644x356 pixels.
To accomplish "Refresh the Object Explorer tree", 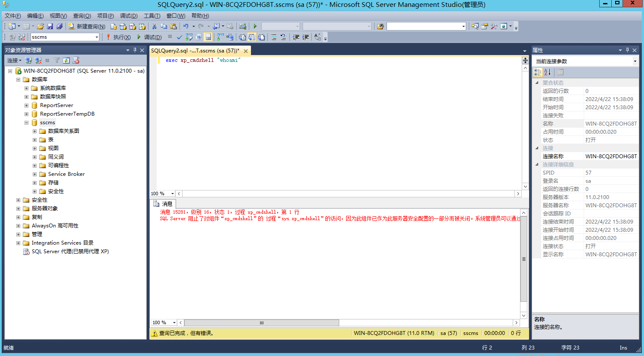I will coord(66,61).
